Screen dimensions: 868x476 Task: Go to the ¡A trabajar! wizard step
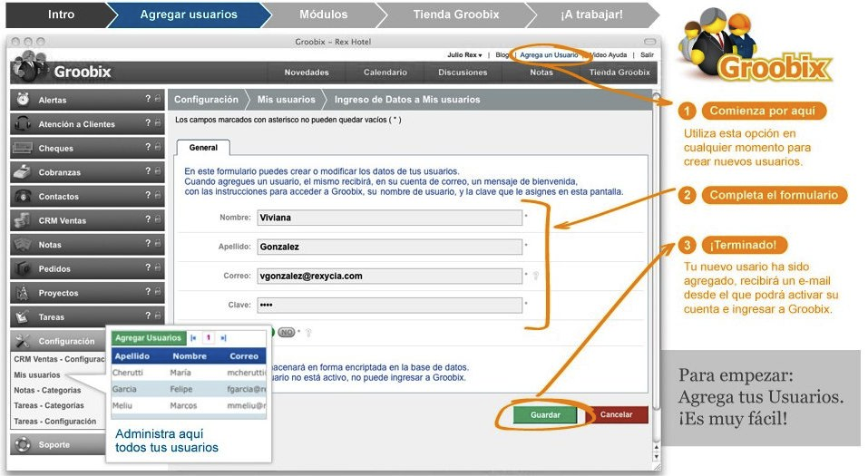click(591, 15)
